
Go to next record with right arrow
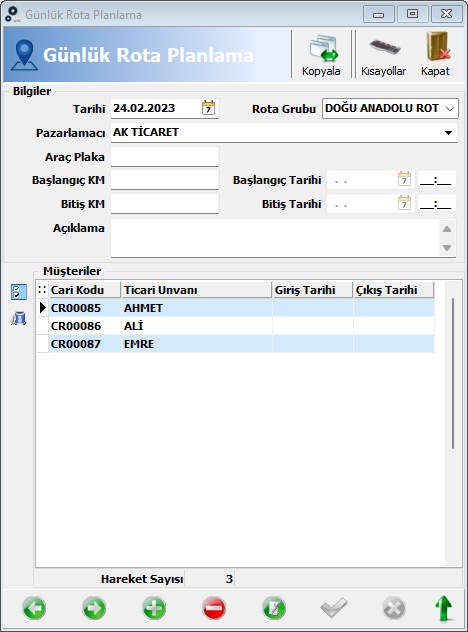tap(94, 608)
